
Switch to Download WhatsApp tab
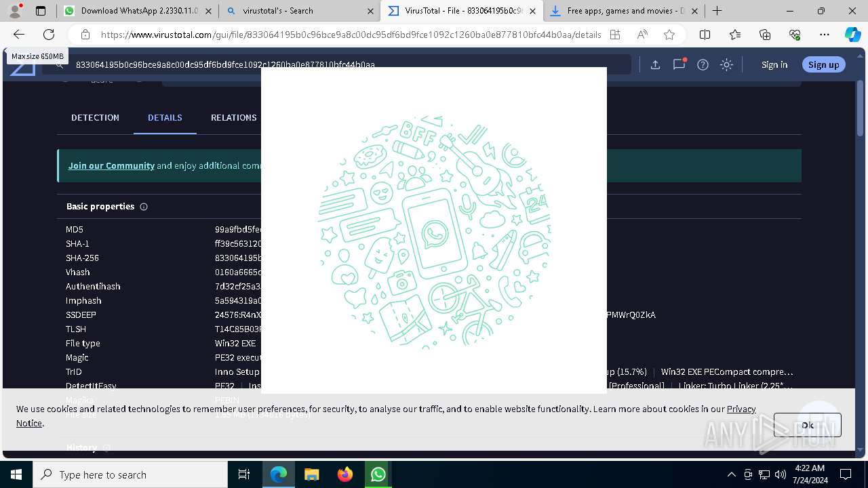tap(138, 11)
